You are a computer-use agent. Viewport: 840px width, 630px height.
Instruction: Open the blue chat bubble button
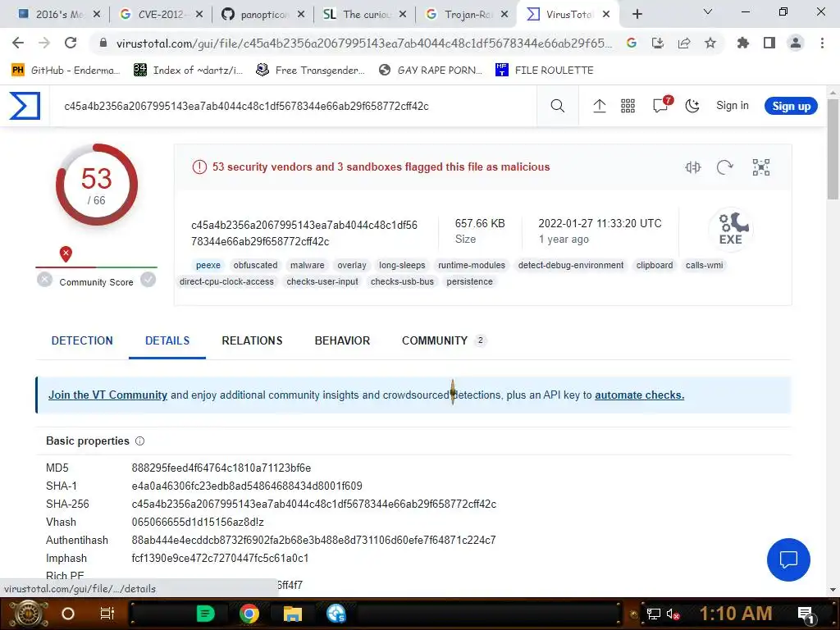click(788, 559)
